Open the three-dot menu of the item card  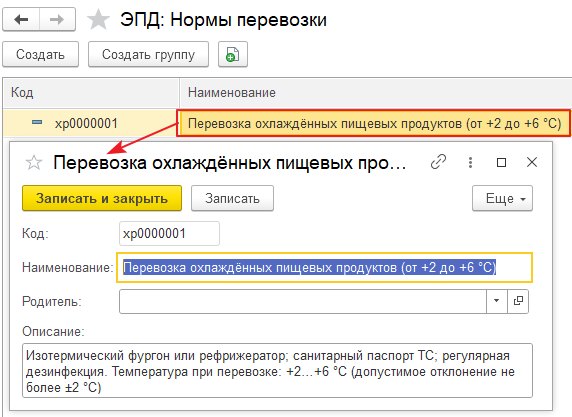click(x=470, y=162)
